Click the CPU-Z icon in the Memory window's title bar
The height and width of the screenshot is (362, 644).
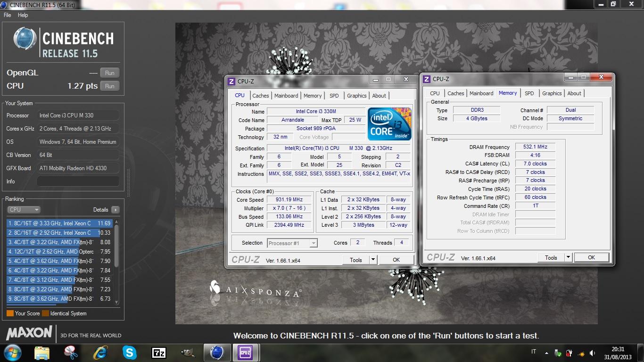click(x=426, y=79)
